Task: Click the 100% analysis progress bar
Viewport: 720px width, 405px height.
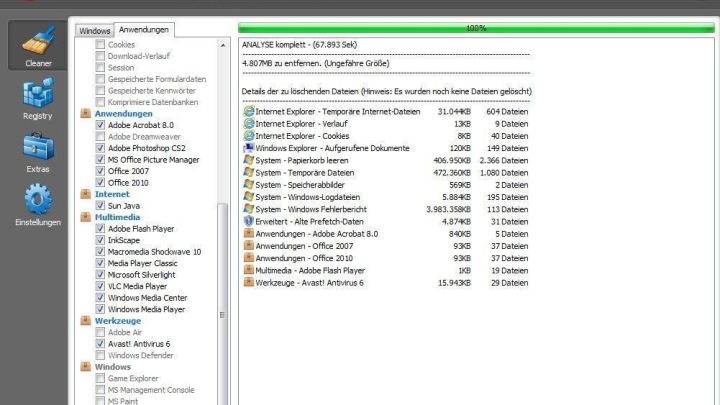Action: 476,28
